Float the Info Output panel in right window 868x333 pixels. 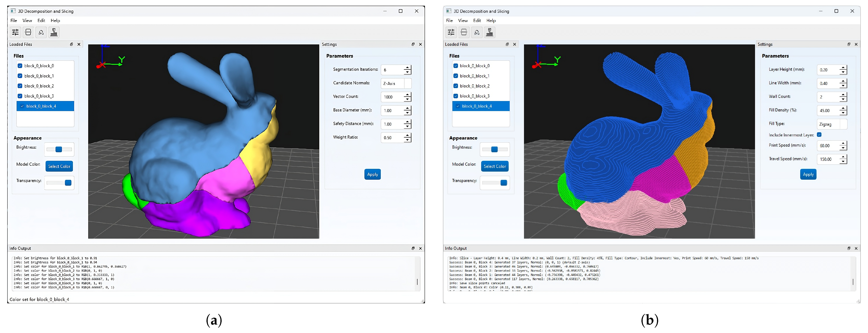[x=849, y=248]
